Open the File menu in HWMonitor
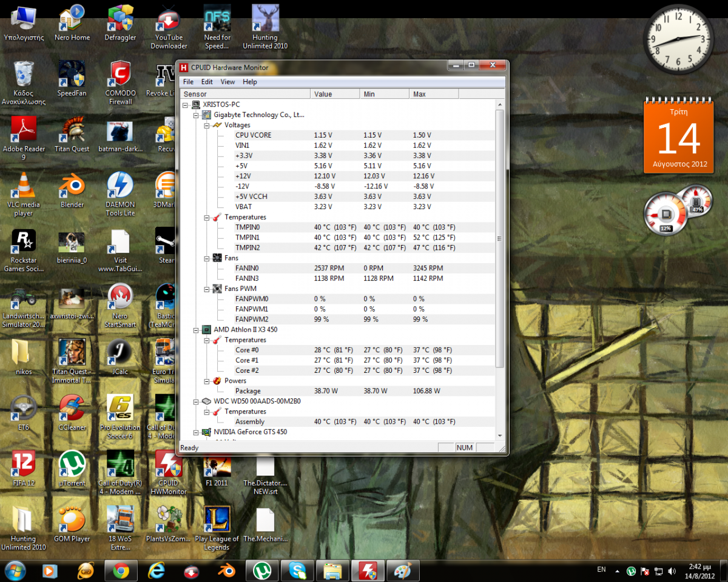This screenshot has width=728, height=582. click(x=188, y=82)
